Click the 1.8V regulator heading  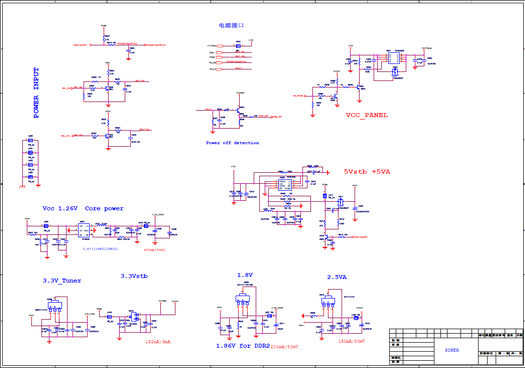(x=245, y=275)
